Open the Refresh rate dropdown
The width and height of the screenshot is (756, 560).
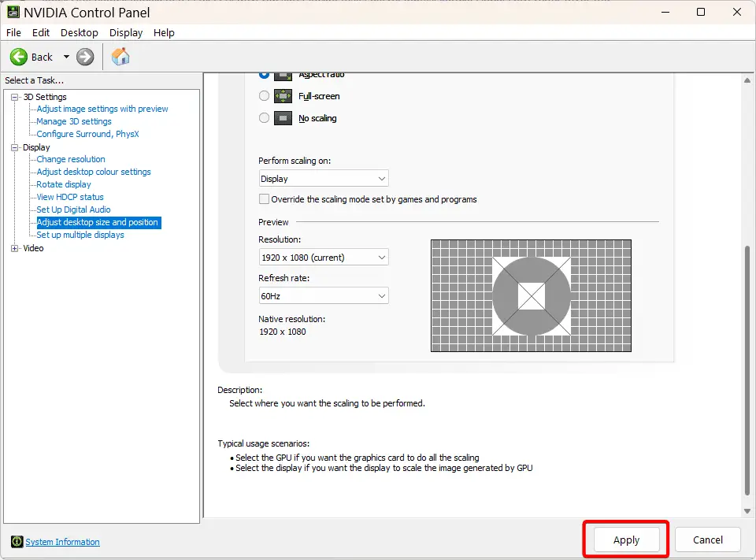(324, 295)
